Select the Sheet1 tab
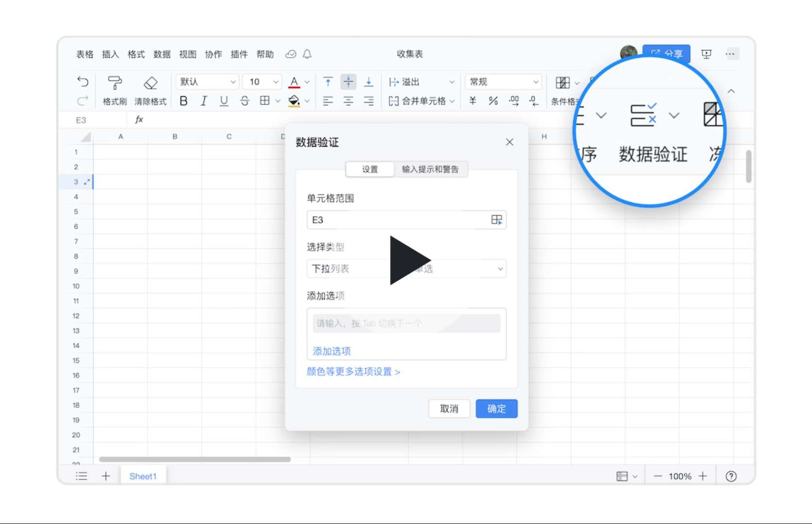 (x=143, y=476)
